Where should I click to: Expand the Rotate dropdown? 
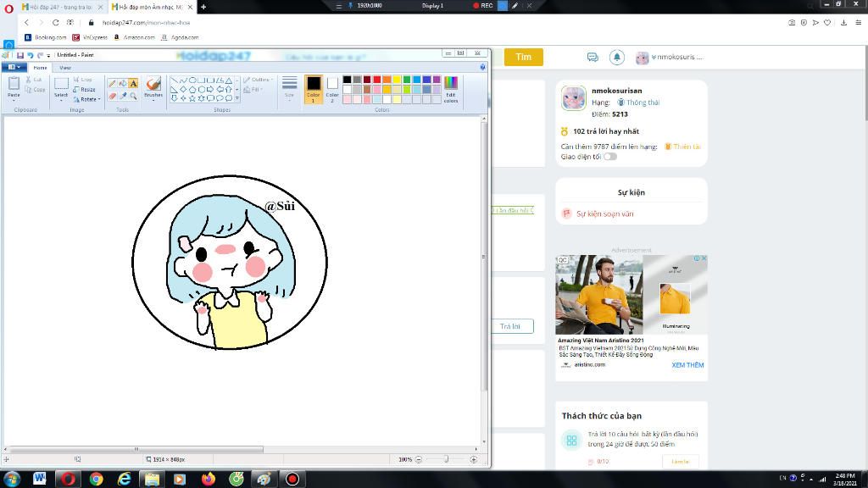point(99,100)
